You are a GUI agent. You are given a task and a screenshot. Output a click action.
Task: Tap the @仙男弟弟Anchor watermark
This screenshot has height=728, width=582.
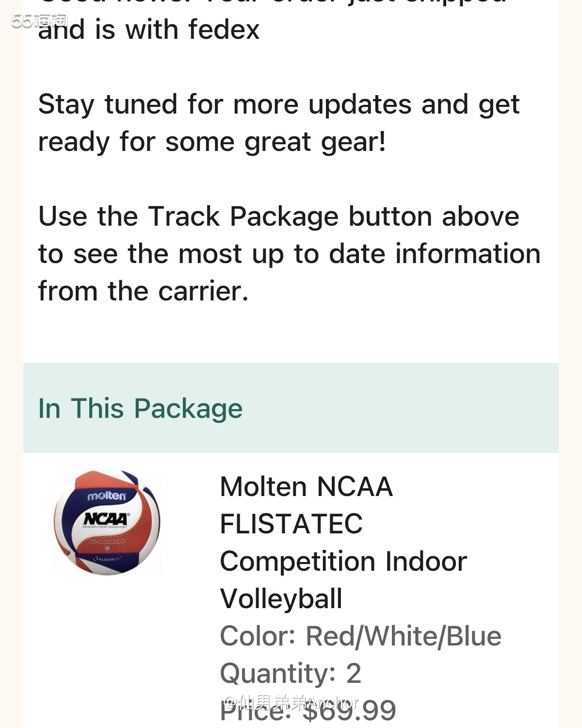(x=291, y=702)
